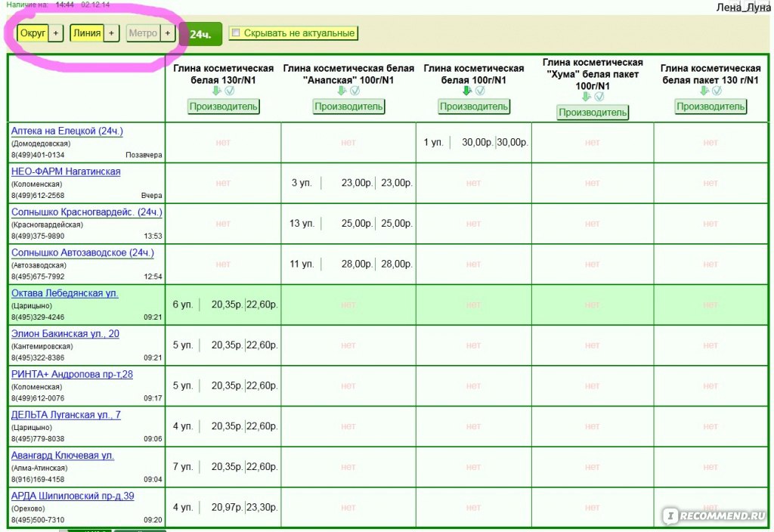Image resolution: width=774 pixels, height=532 pixels.
Task: Toggle the '24ч.' pharmacies filter
Action: point(200,34)
